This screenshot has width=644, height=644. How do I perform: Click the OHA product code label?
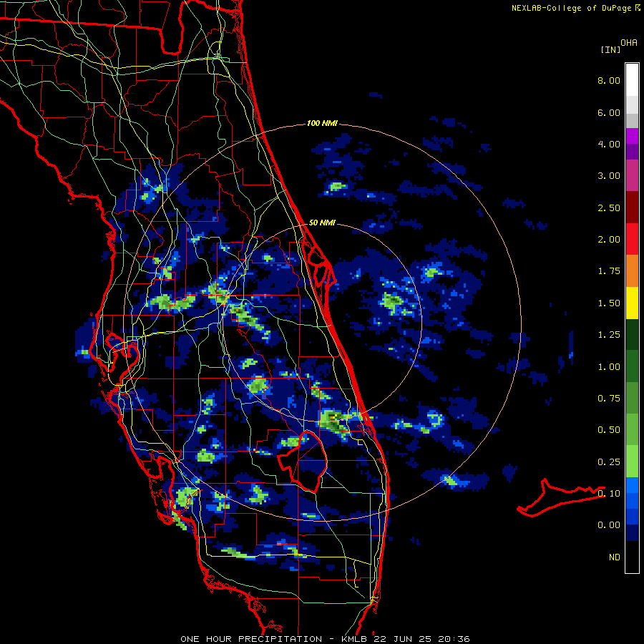(x=629, y=43)
